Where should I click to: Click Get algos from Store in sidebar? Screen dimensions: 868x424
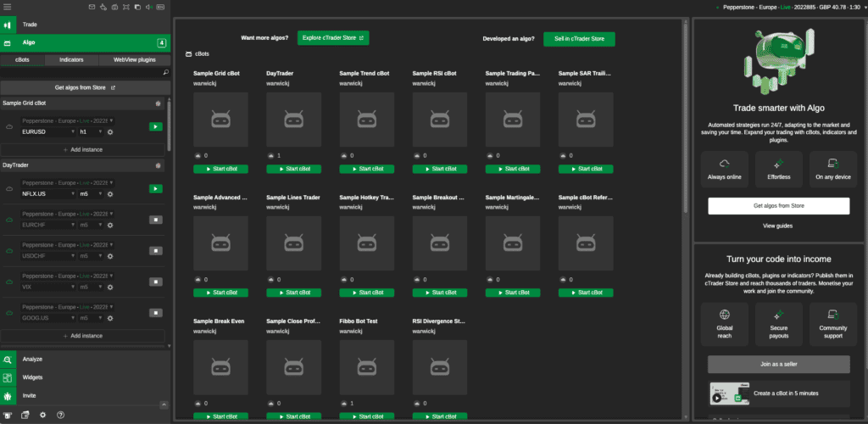(x=86, y=87)
